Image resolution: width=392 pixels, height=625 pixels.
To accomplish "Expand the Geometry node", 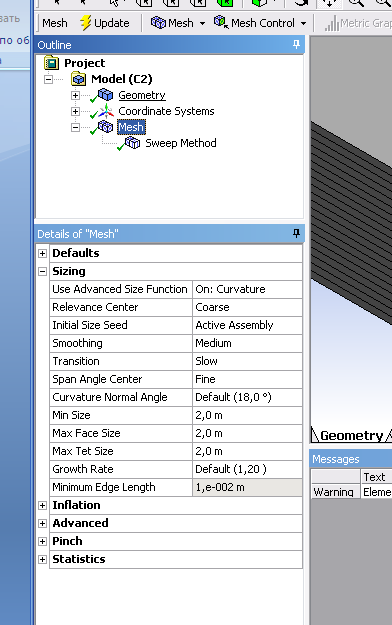I will coord(75,95).
